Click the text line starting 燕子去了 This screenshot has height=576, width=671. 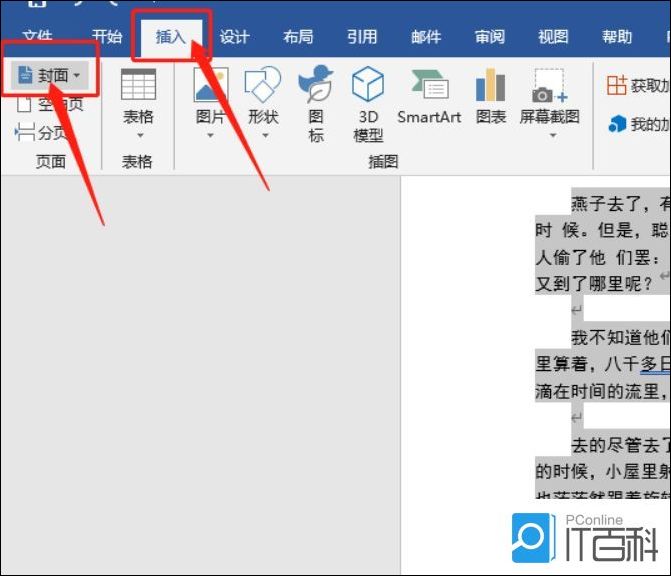(x=621, y=203)
